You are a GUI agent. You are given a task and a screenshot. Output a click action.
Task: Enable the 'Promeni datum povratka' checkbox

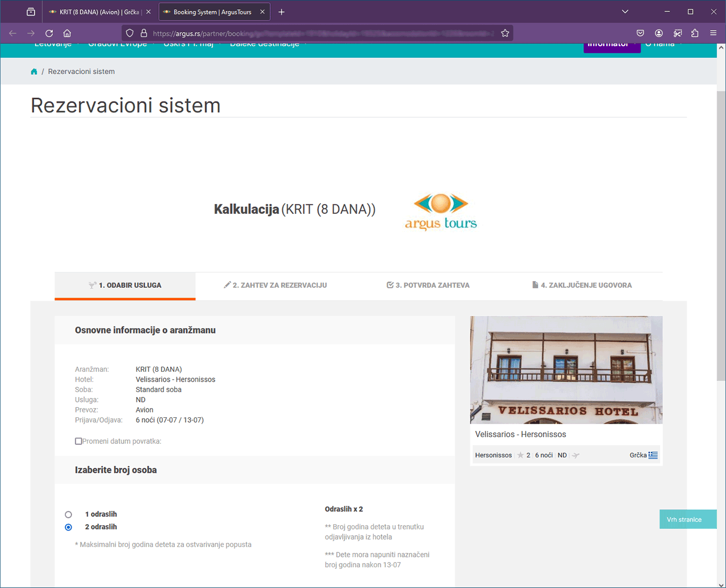coord(78,441)
